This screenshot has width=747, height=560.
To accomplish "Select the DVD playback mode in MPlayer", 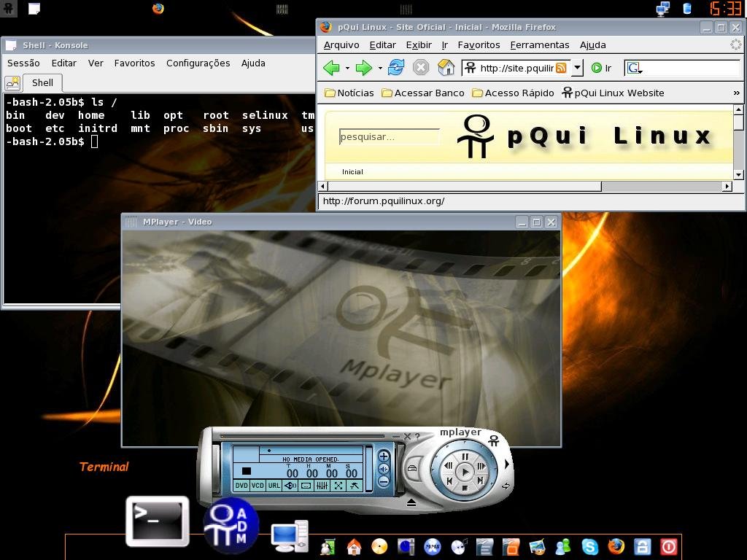I will click(x=241, y=485).
